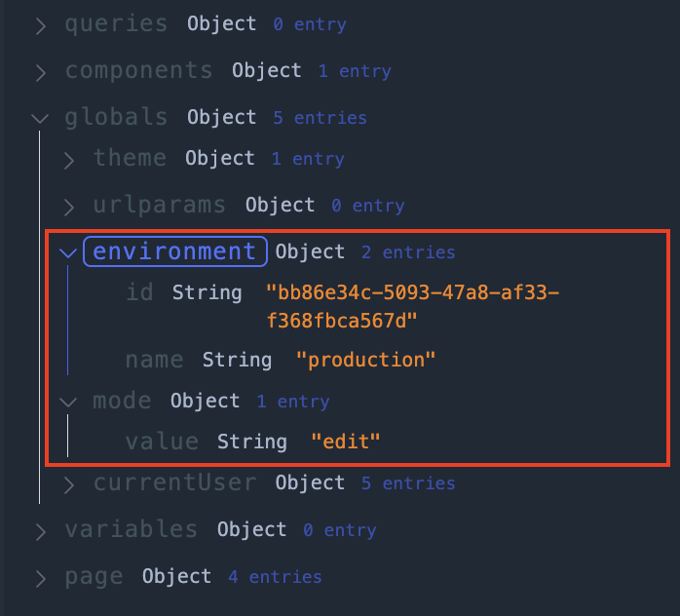
Task: Click the theme key label
Action: (x=130, y=158)
